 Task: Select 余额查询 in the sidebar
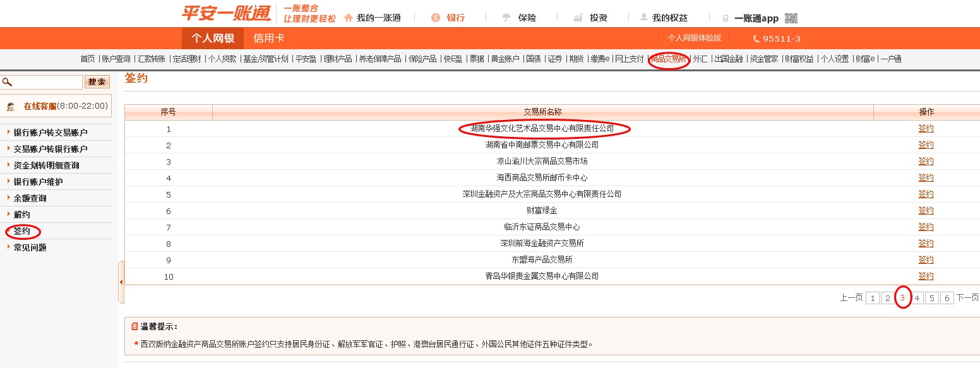30,198
